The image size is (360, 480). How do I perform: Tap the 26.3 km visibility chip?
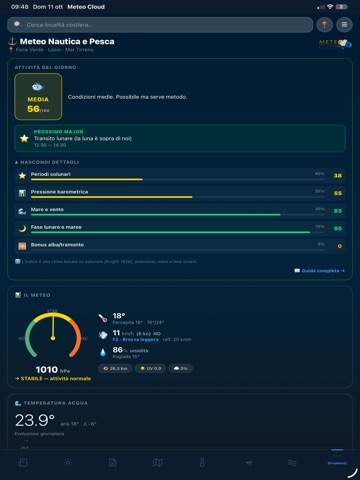click(x=115, y=368)
